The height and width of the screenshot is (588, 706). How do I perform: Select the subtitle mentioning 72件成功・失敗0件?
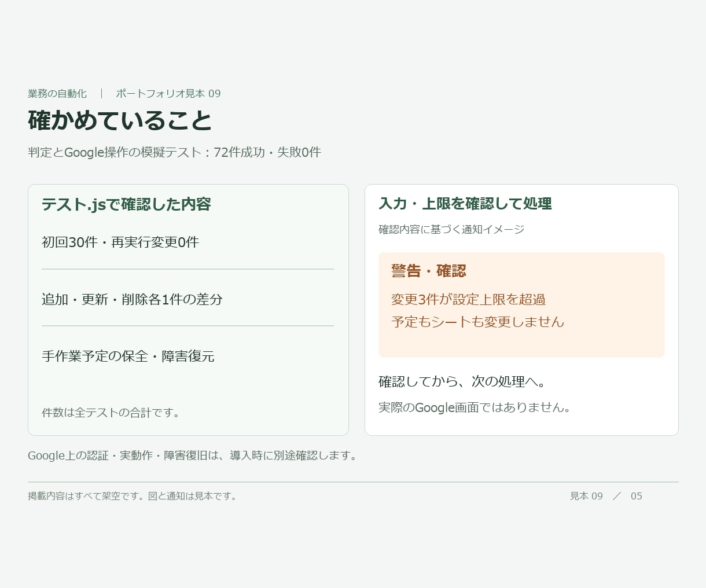point(174,152)
